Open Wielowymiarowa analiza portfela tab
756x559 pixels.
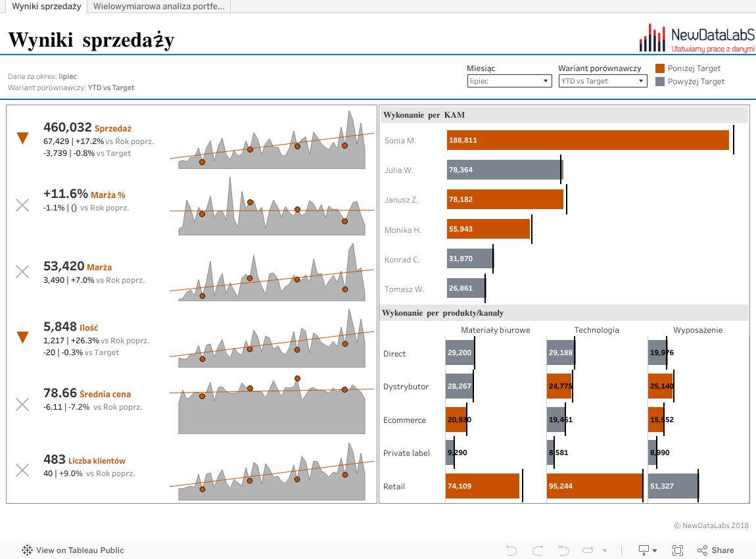pyautogui.click(x=158, y=7)
